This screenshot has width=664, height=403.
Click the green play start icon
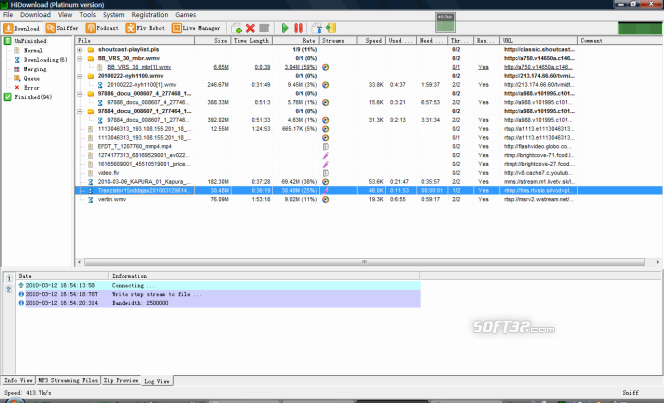285,28
